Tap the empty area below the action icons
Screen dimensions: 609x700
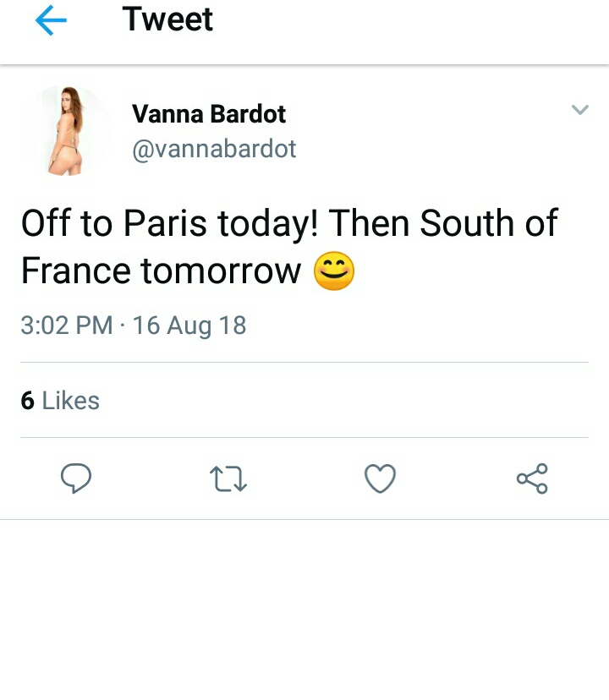pyautogui.click(x=304, y=609)
